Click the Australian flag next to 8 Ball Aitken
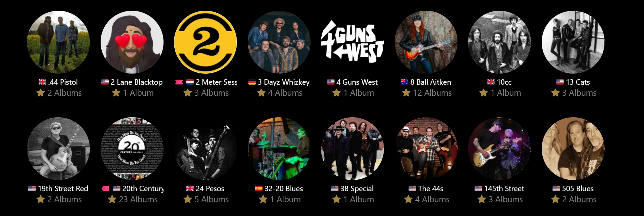This screenshot has height=216, width=644. pyautogui.click(x=404, y=82)
